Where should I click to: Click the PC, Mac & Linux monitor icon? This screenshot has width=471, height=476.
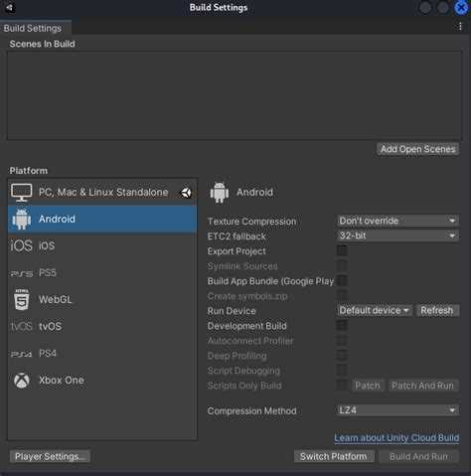(21, 193)
